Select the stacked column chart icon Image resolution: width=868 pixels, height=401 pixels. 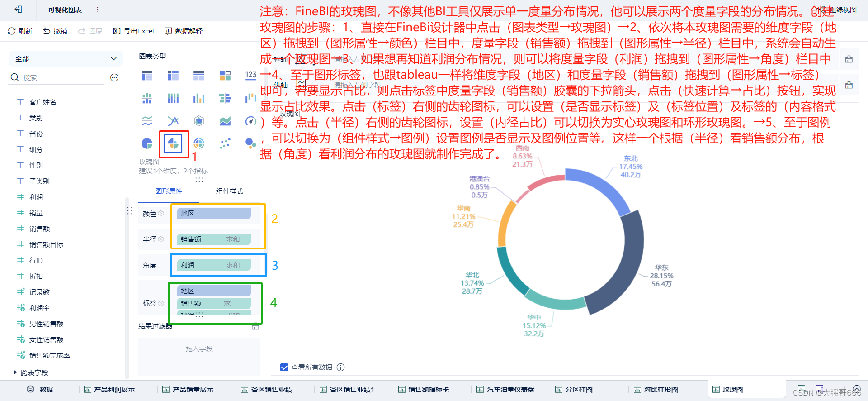(173, 98)
